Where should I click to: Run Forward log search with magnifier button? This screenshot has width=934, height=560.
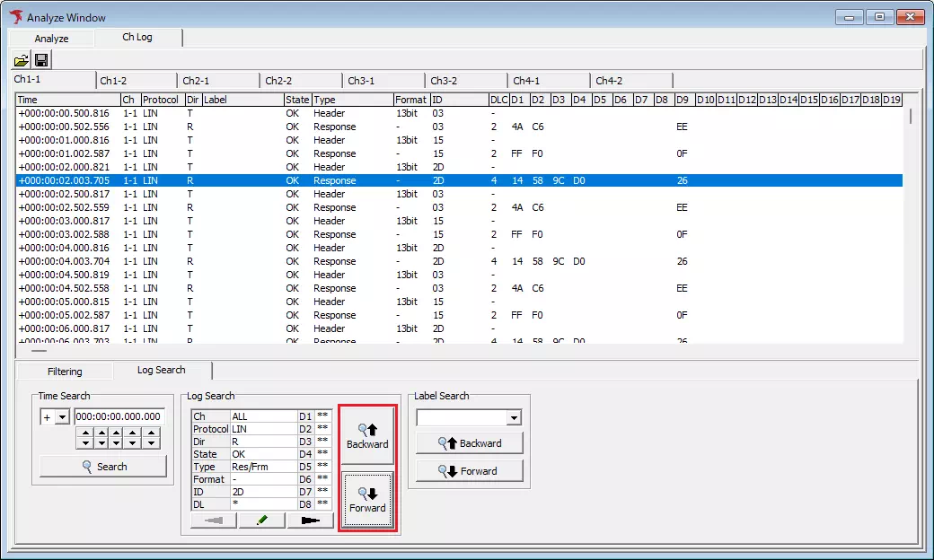point(366,499)
